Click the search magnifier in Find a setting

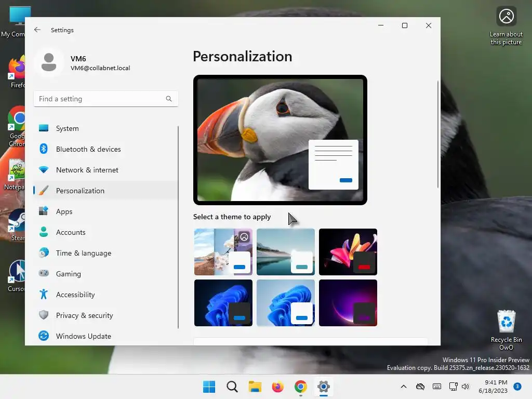pyautogui.click(x=169, y=99)
